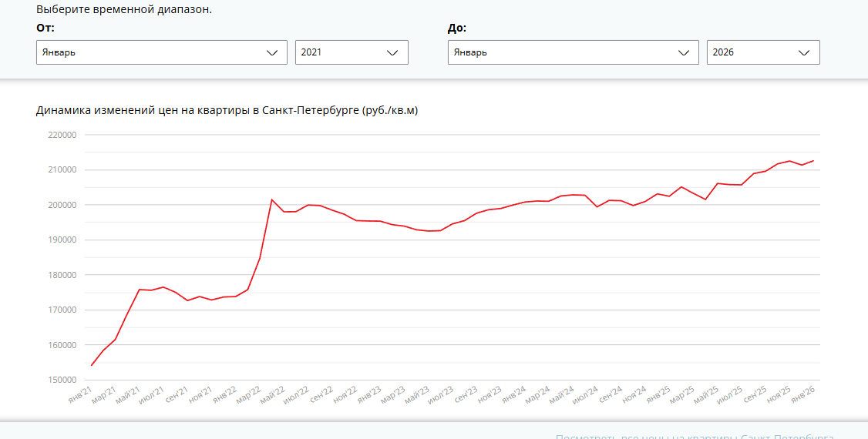Click the 180000 y-axis value
Screen dimensions: 868x439
(62, 275)
